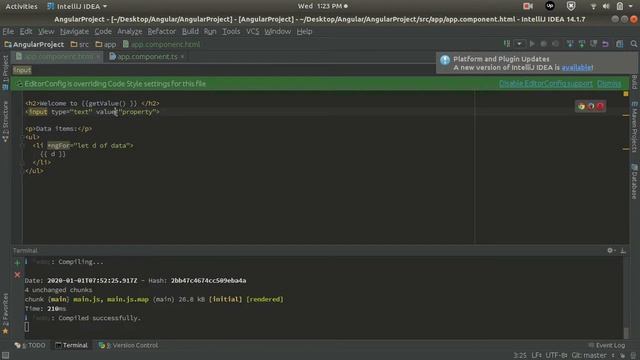Click the Hector inspector status bar icon
This screenshot has height=360, width=640.
pos(633,356)
